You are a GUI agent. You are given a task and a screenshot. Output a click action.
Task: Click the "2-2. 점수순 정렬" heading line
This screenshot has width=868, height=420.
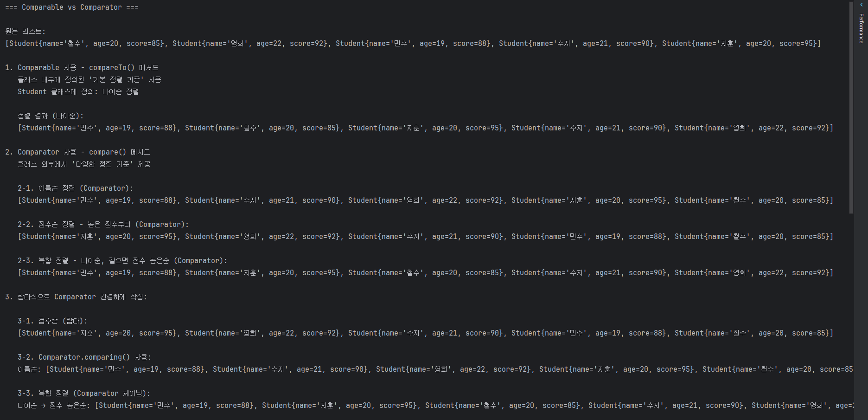[x=103, y=225]
